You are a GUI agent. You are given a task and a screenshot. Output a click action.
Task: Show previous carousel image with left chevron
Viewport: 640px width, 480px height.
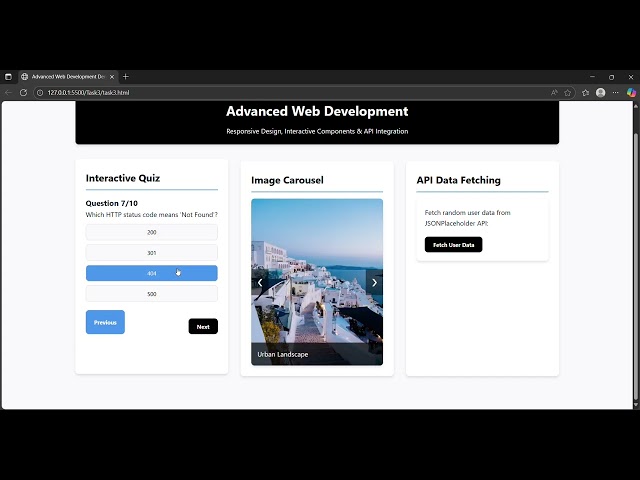tap(260, 282)
